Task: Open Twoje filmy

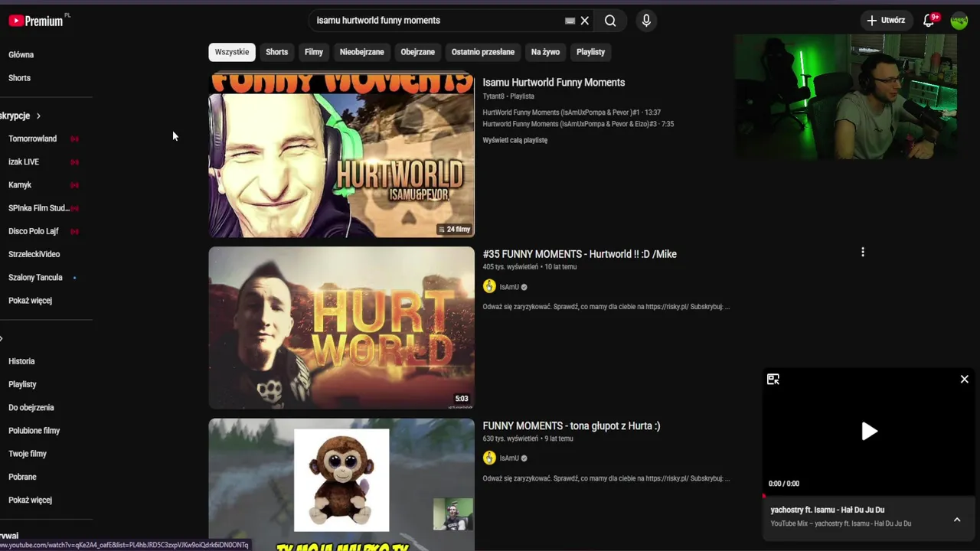Action: (x=28, y=453)
